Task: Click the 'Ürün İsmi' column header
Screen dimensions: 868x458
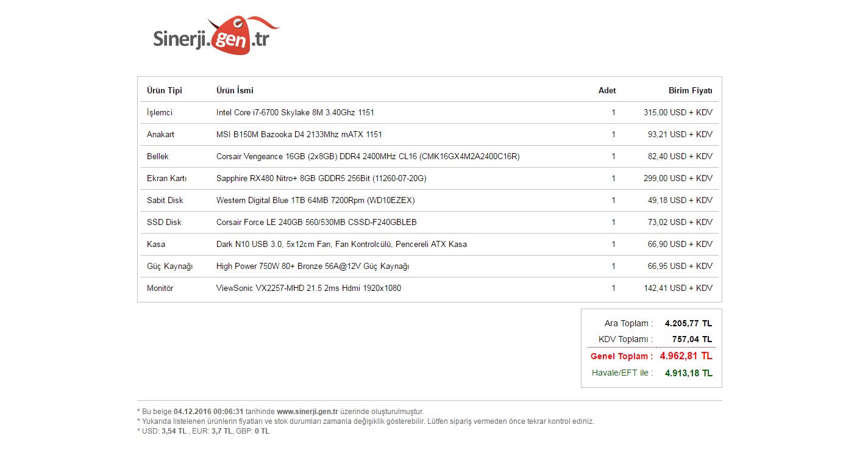Action: click(x=235, y=91)
